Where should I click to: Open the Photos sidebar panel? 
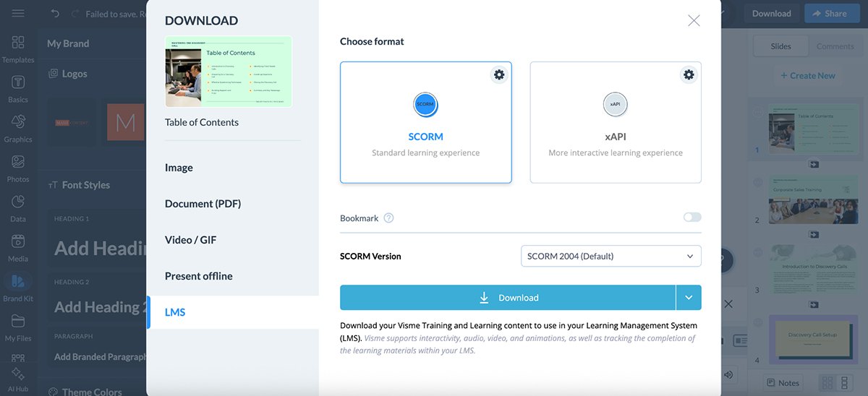[x=18, y=168]
